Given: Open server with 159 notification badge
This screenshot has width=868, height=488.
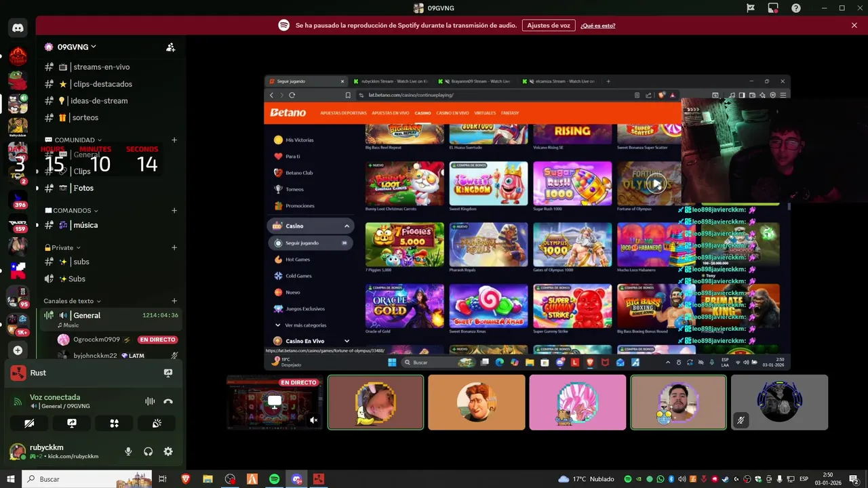Looking at the screenshot, I should click(18, 225).
